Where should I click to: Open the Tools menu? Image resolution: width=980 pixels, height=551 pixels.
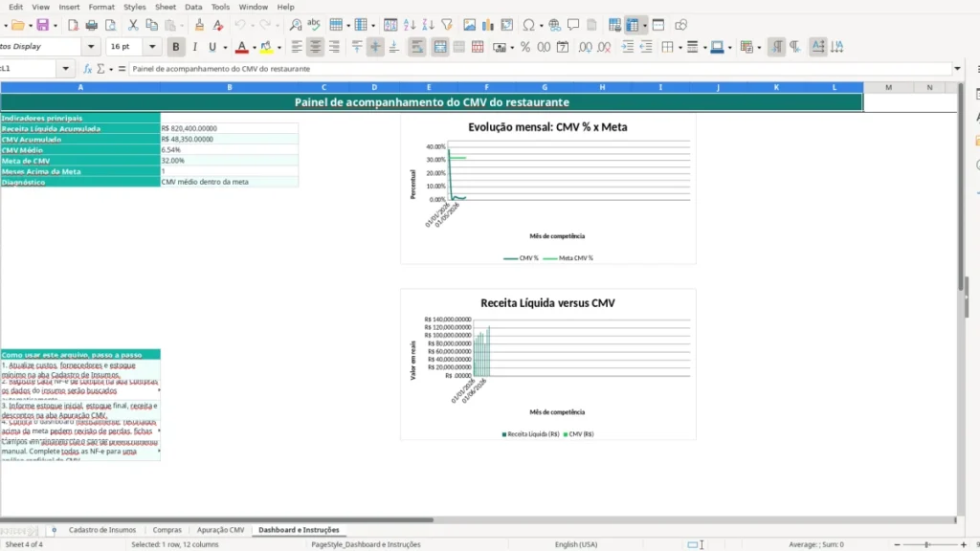220,7
